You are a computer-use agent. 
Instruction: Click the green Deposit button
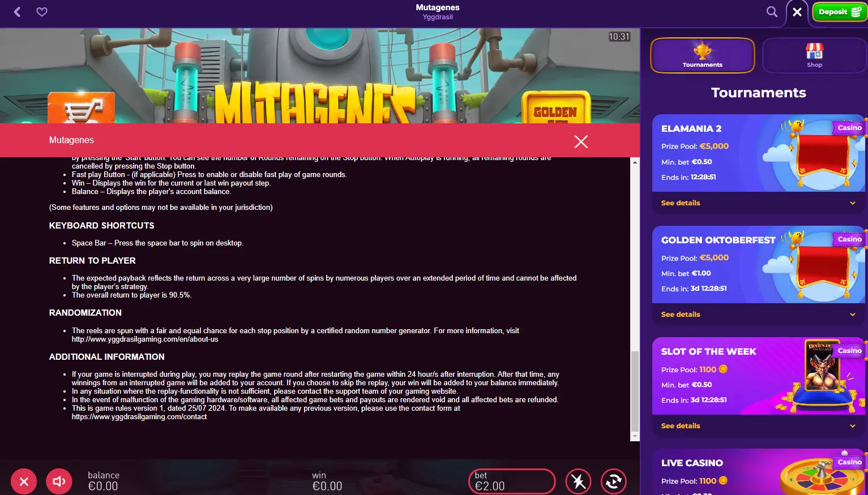[x=840, y=12]
